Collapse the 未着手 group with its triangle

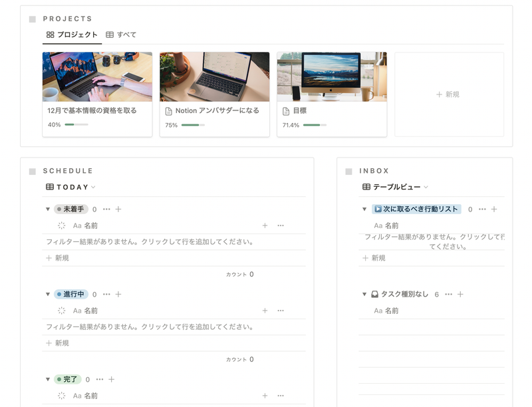pos(47,208)
